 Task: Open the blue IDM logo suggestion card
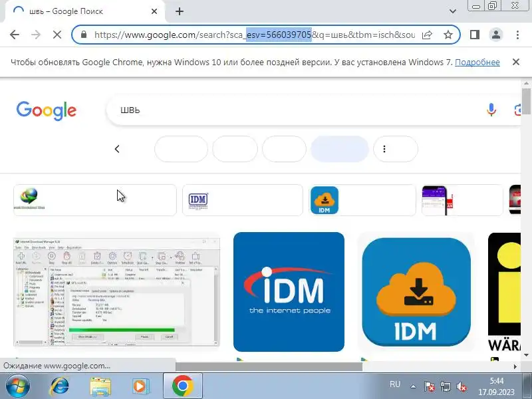click(x=243, y=200)
